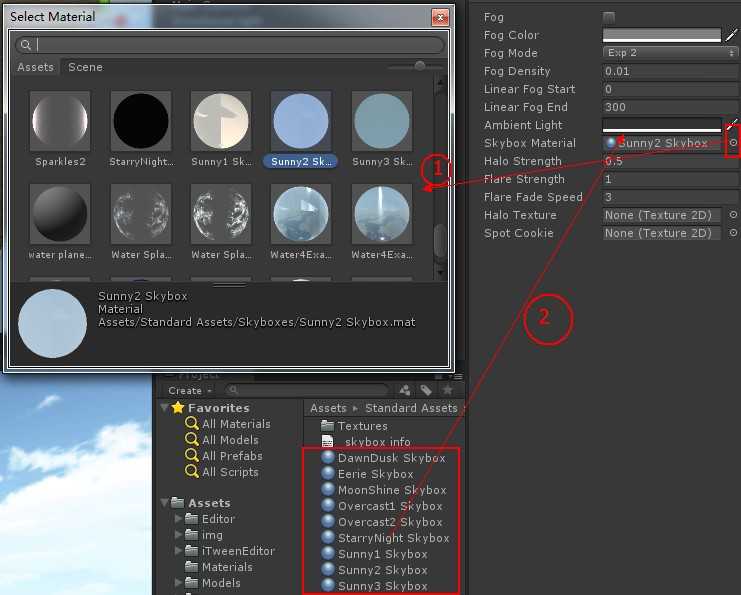Select Eerie Skybox material
Viewport: 741px width, 595px height.
tap(367, 474)
